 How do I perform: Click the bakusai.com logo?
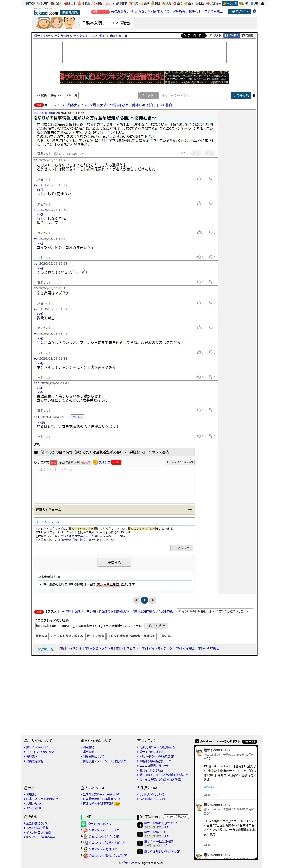[46, 12]
